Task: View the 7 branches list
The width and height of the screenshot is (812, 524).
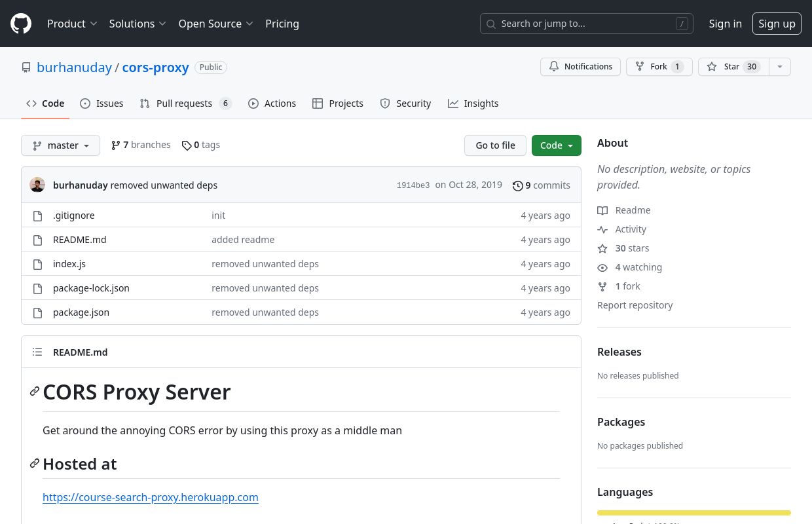Action: point(141,145)
